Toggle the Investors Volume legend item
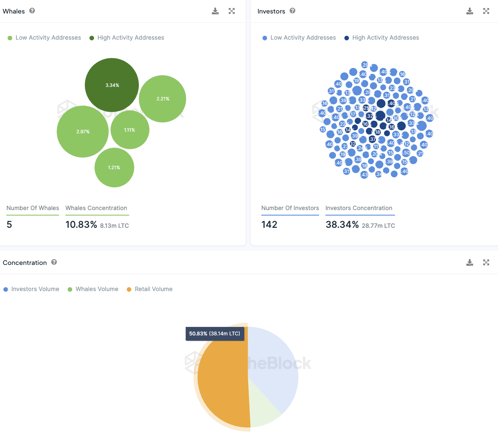This screenshot has height=448, width=498. click(31, 289)
